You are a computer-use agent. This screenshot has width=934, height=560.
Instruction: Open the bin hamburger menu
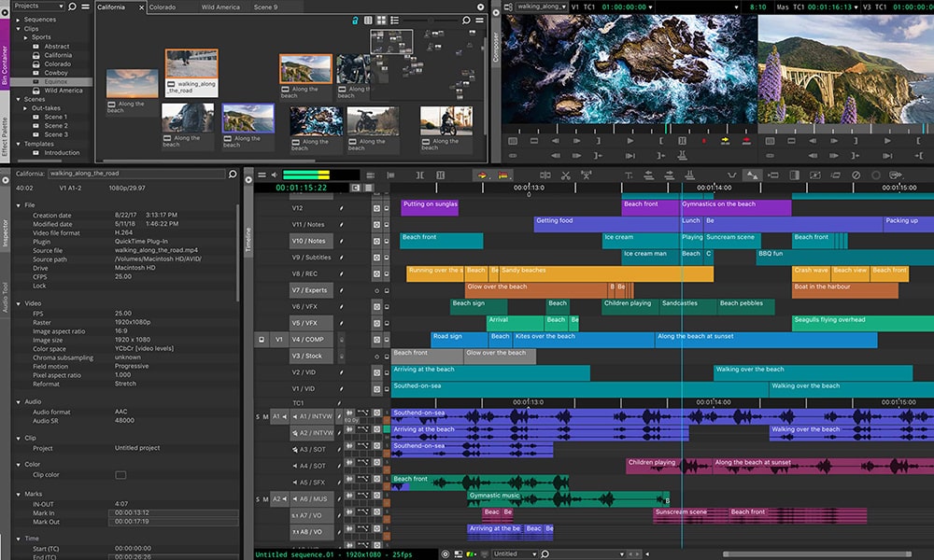click(479, 21)
